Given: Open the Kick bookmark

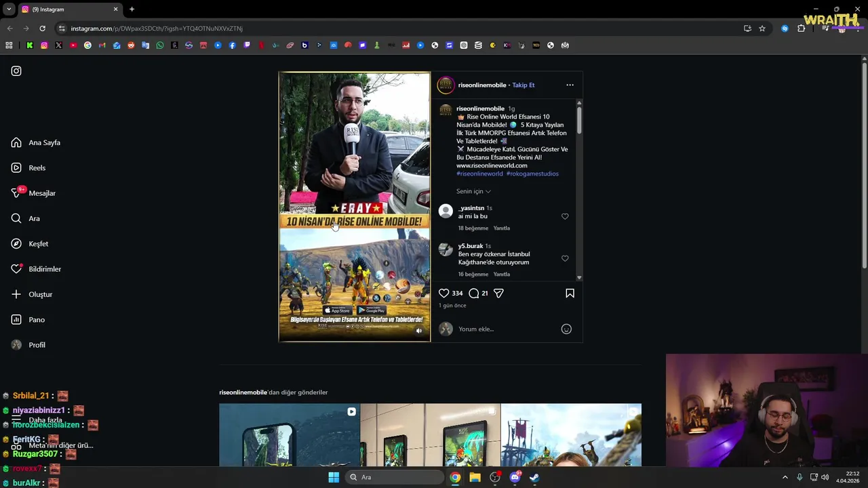Looking at the screenshot, I should point(30,45).
